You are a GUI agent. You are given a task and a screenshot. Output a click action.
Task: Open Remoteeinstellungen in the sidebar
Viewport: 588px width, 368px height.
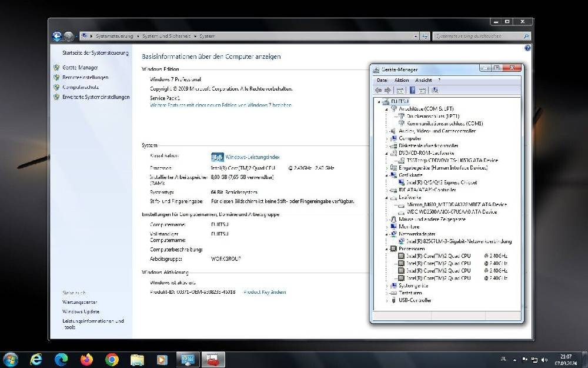85,77
